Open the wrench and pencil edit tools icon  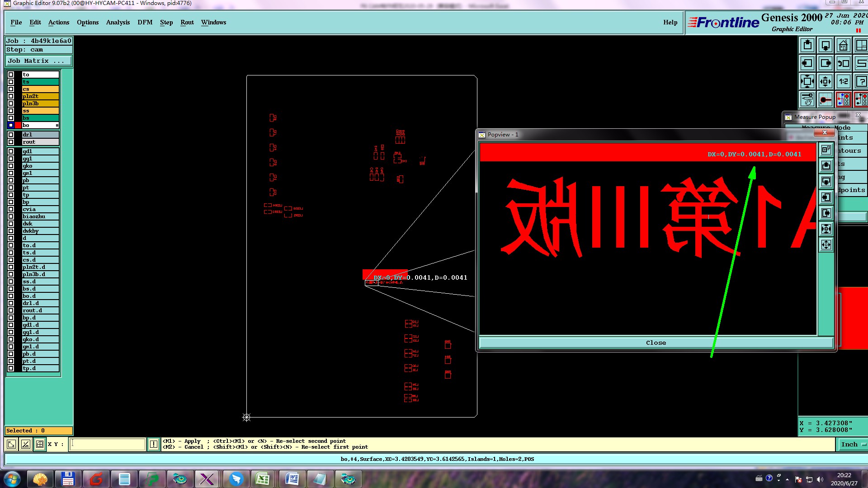tap(807, 99)
